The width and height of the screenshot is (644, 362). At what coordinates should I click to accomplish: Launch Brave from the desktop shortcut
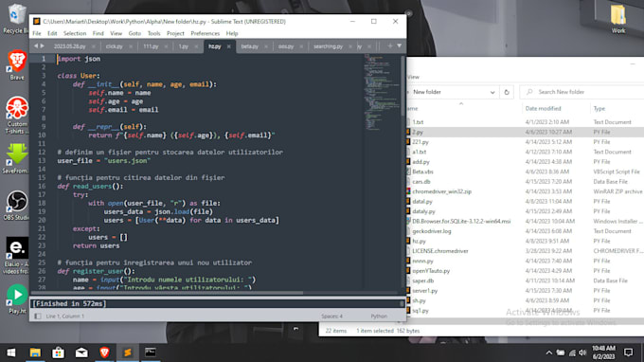click(x=17, y=64)
